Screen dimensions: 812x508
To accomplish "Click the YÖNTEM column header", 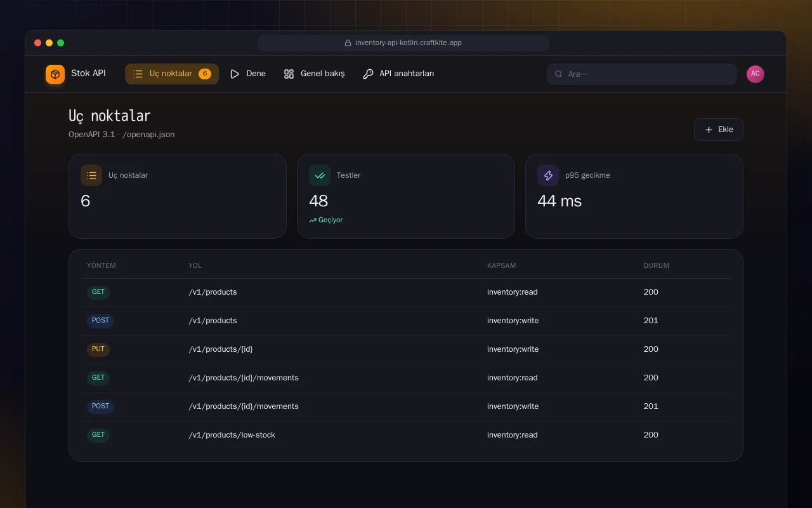I will pos(101,265).
